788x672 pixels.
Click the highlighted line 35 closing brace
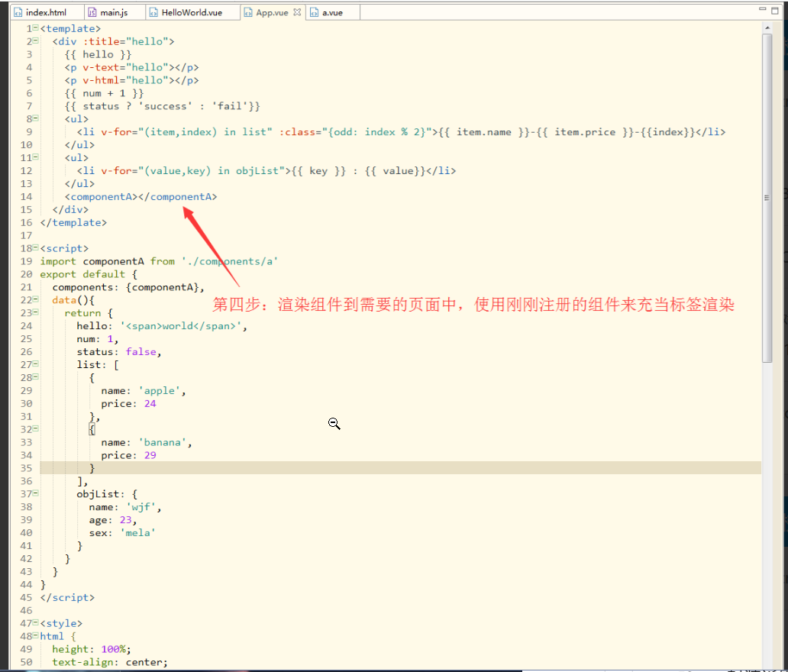92,468
